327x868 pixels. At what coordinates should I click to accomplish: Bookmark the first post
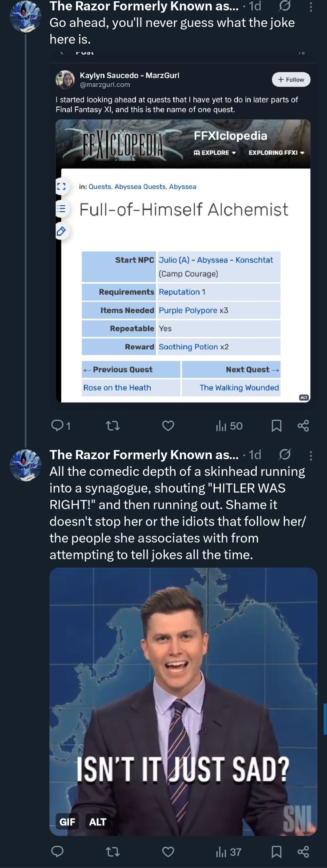tap(276, 426)
